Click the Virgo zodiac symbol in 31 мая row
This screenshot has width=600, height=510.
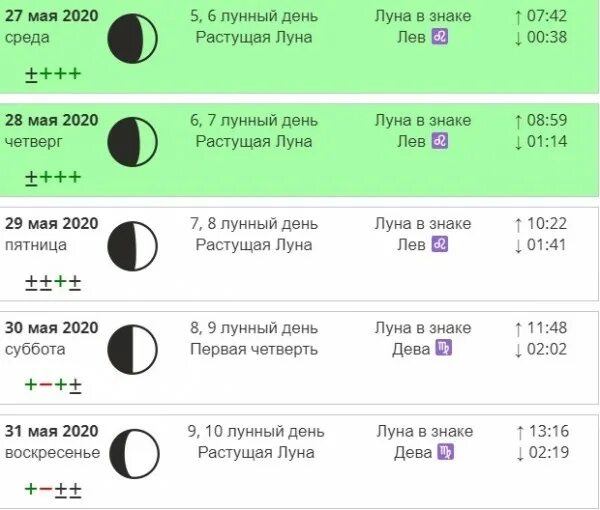(x=446, y=452)
